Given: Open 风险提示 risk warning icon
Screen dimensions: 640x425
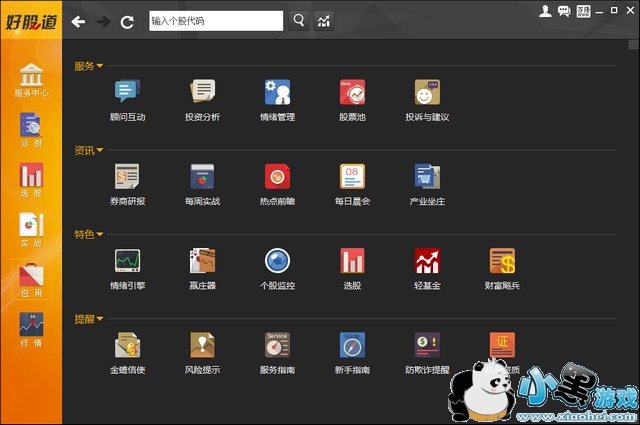Looking at the screenshot, I should [x=203, y=346].
